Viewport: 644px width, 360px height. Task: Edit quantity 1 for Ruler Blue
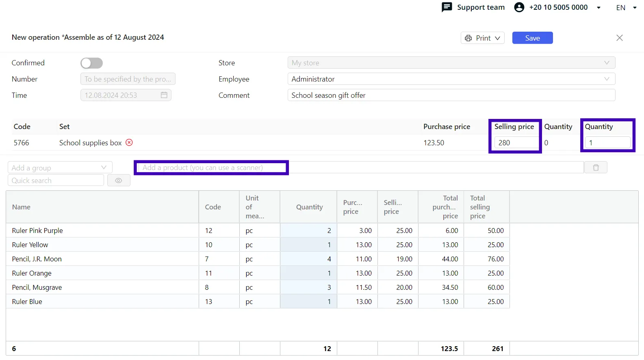[308, 301]
